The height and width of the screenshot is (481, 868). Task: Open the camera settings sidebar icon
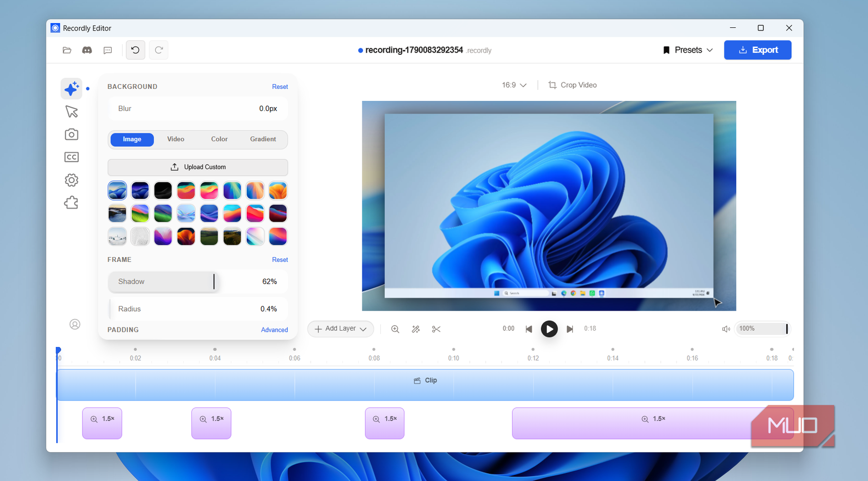(x=72, y=135)
